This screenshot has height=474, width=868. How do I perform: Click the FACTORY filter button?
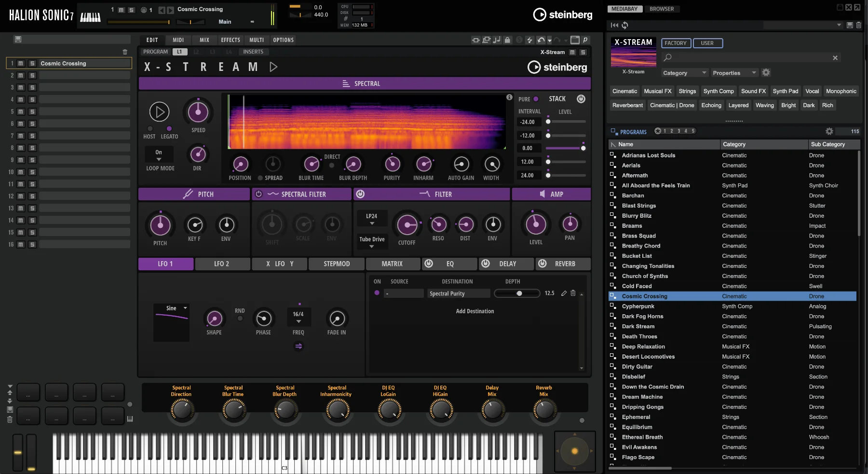676,43
